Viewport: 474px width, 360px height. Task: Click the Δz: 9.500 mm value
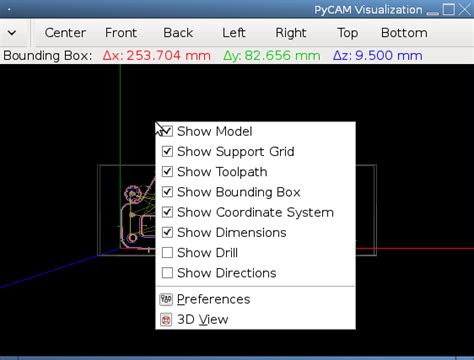pos(378,55)
